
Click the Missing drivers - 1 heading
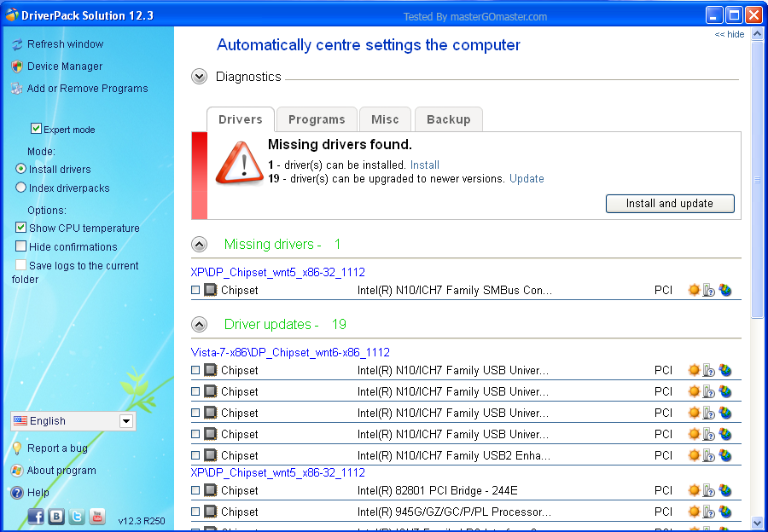point(282,244)
